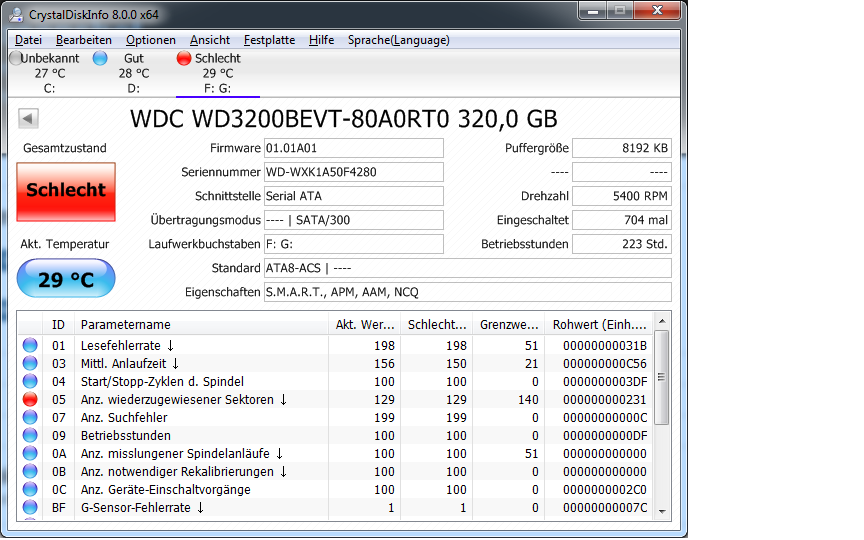864x540 pixels.
Task: Click the Firmware field 01.01A01
Action: click(354, 148)
